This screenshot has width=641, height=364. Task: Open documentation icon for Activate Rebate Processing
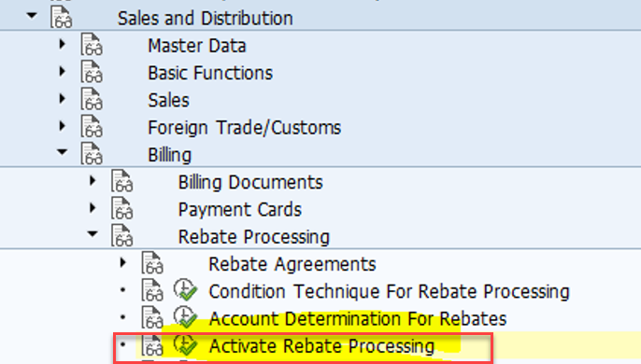[152, 345]
